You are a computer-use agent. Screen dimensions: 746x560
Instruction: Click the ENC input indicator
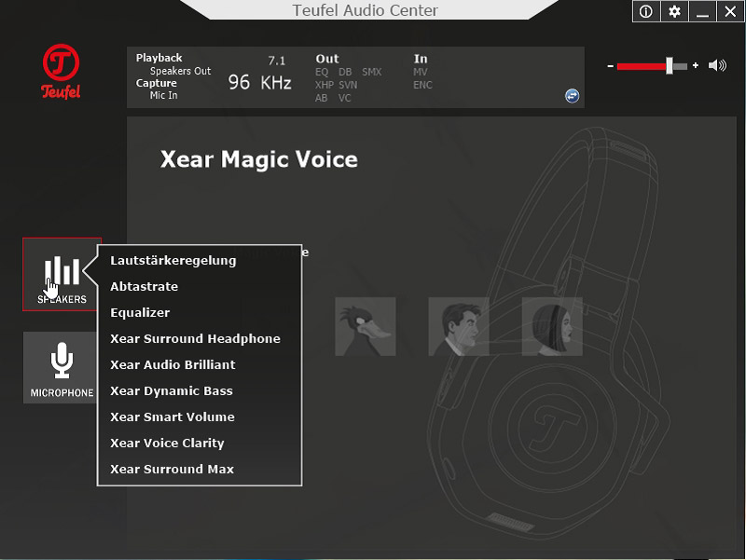pos(422,85)
